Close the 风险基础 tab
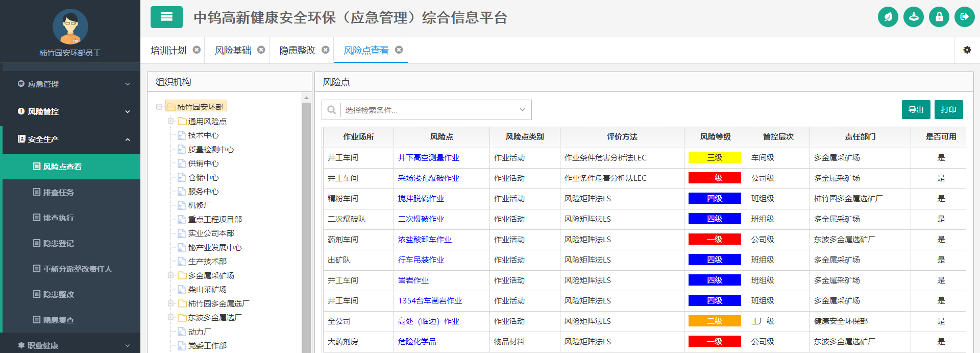980x353 pixels. (261, 50)
